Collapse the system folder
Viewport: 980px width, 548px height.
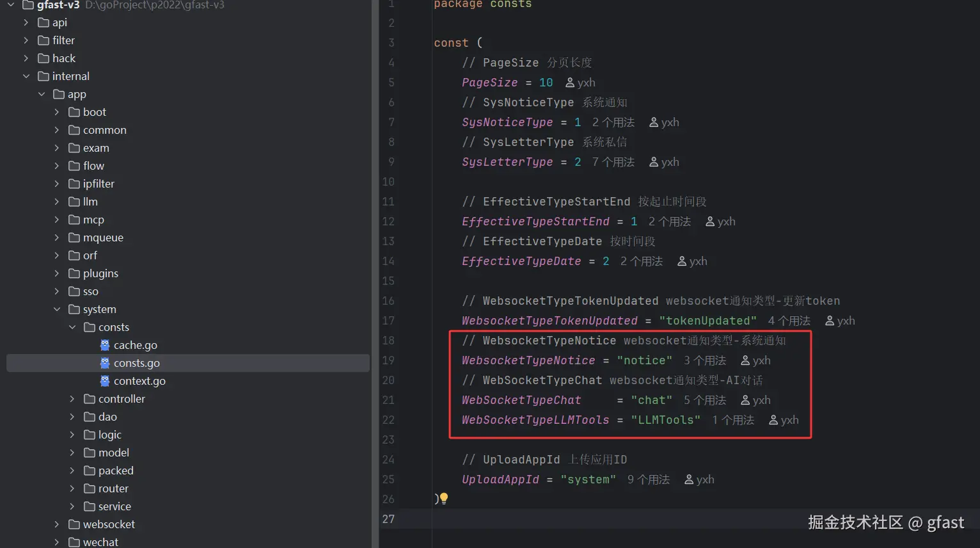pyautogui.click(x=57, y=309)
